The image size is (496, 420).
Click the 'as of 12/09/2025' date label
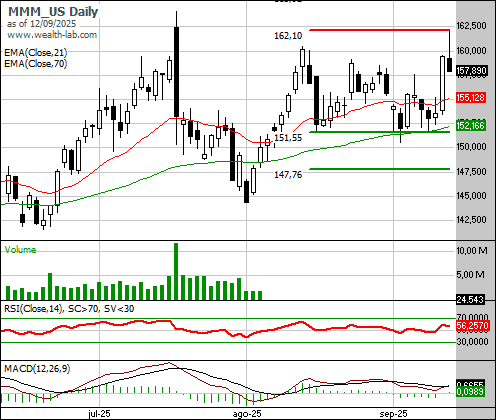(x=41, y=24)
